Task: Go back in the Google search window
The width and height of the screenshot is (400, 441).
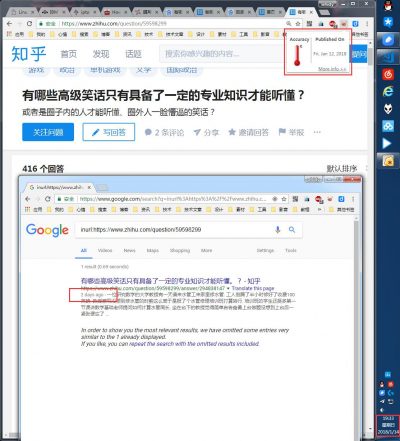Action: pyautogui.click(x=28, y=199)
